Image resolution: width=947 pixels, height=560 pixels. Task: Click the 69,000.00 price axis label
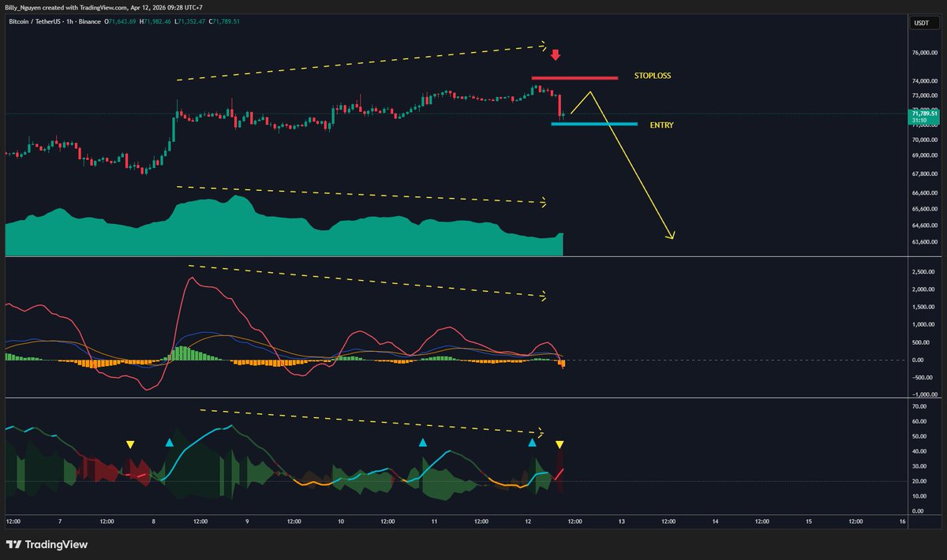924,156
